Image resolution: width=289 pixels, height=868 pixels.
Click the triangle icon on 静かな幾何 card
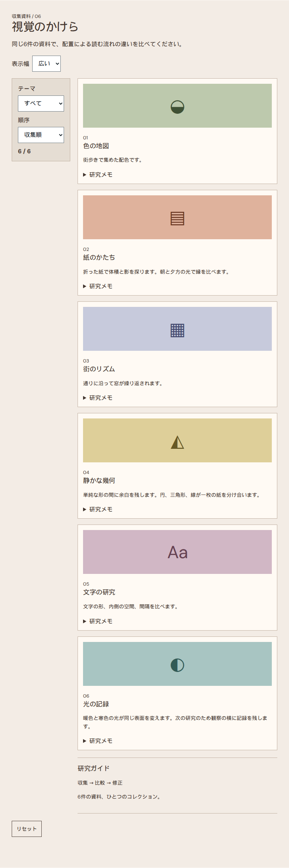(177, 442)
